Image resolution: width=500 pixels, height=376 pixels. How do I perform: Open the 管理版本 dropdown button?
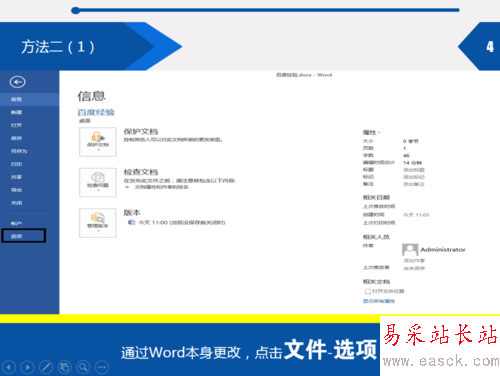coord(98,223)
